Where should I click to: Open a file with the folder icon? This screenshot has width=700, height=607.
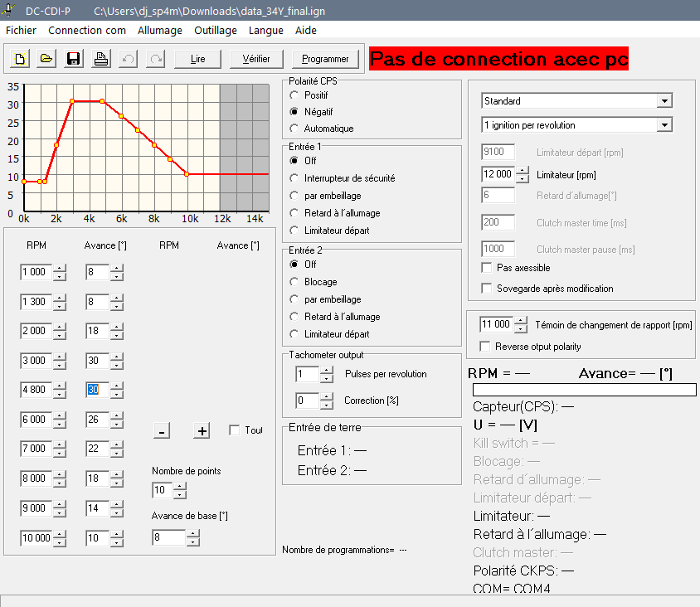pyautogui.click(x=46, y=59)
